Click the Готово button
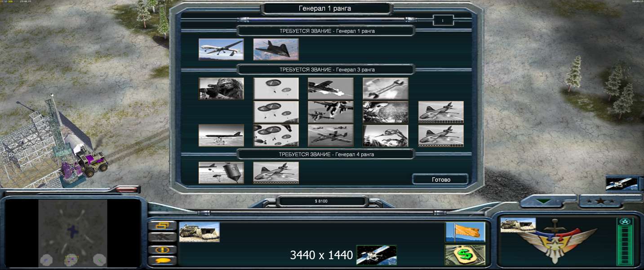The height and width of the screenshot is (270, 644). pos(440,180)
